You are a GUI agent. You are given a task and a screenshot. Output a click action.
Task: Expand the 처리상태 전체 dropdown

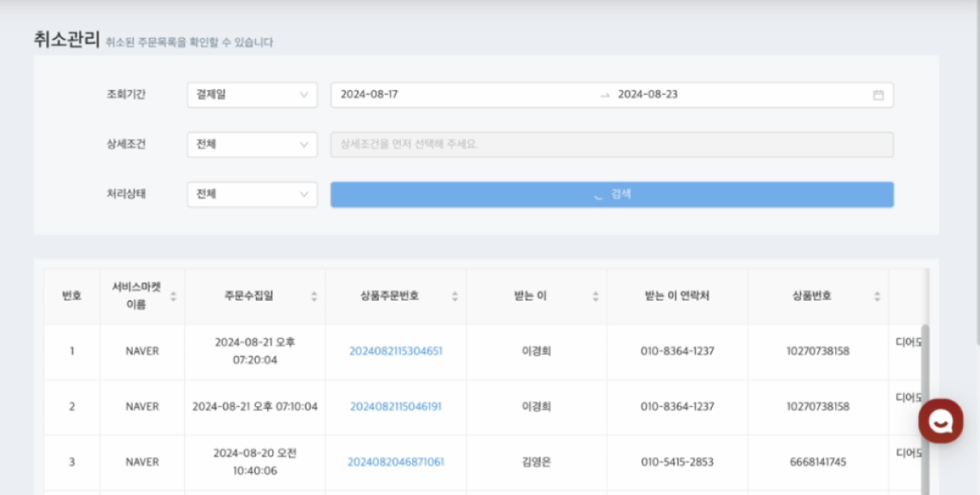coord(252,194)
